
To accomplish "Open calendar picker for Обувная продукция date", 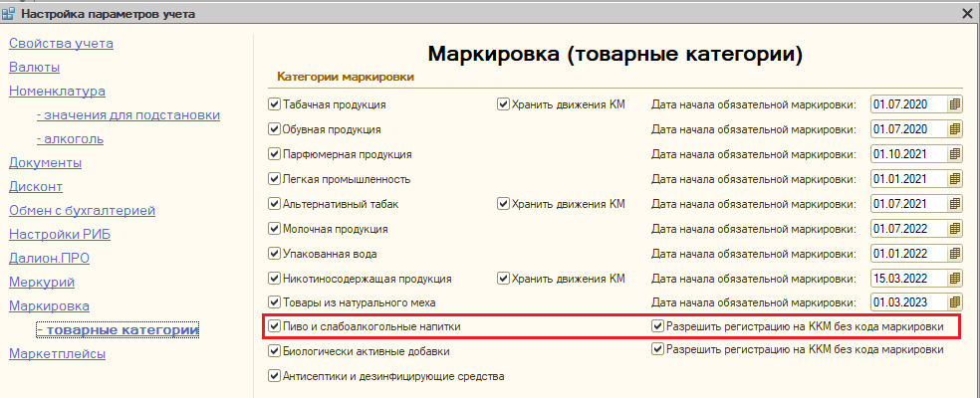I will [955, 128].
